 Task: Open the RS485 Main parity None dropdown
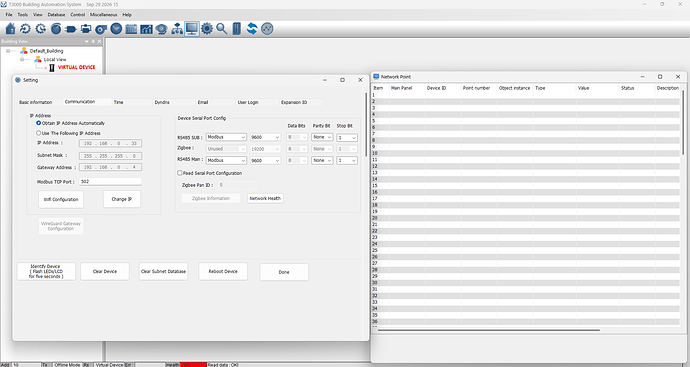click(x=322, y=161)
